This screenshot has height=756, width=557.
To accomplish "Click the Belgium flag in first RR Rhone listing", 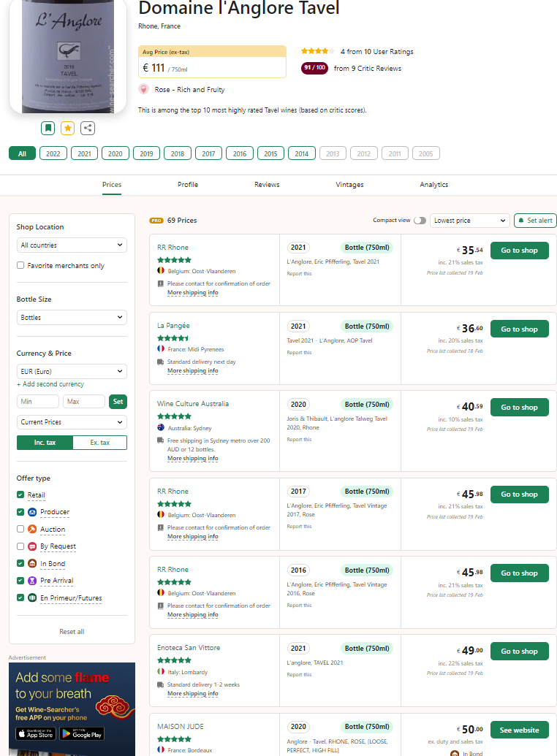I will pos(161,270).
